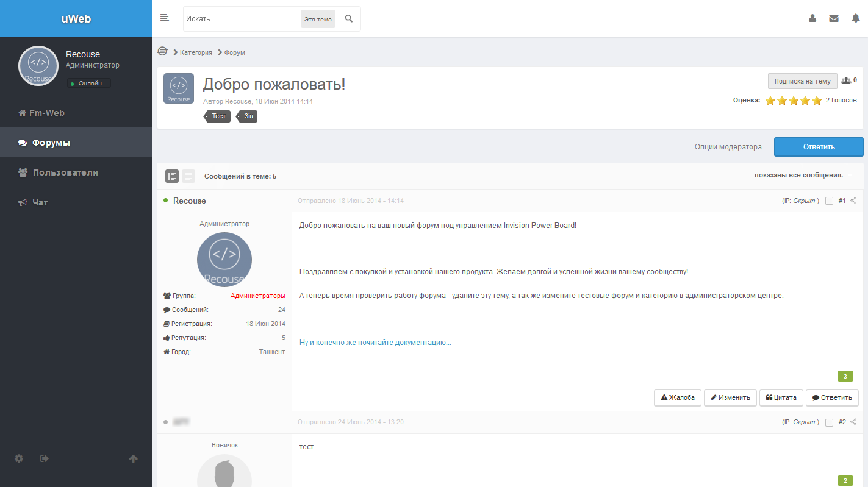Screen dimensions: 868x487
Task: Click the large Recouse avatar in post #1
Action: click(x=224, y=259)
